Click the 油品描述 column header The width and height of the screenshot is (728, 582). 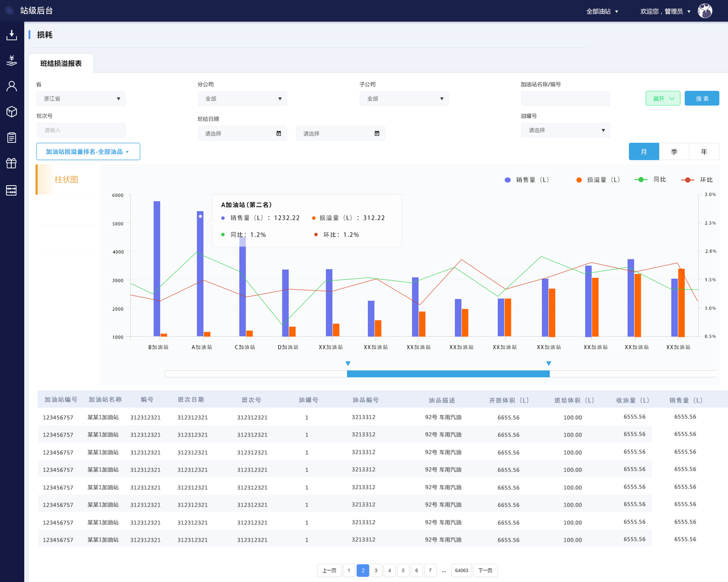point(442,400)
